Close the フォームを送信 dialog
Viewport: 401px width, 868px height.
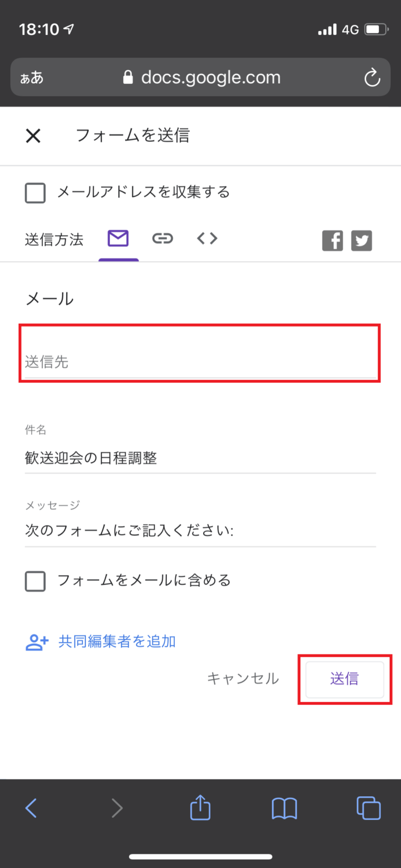coord(33,136)
